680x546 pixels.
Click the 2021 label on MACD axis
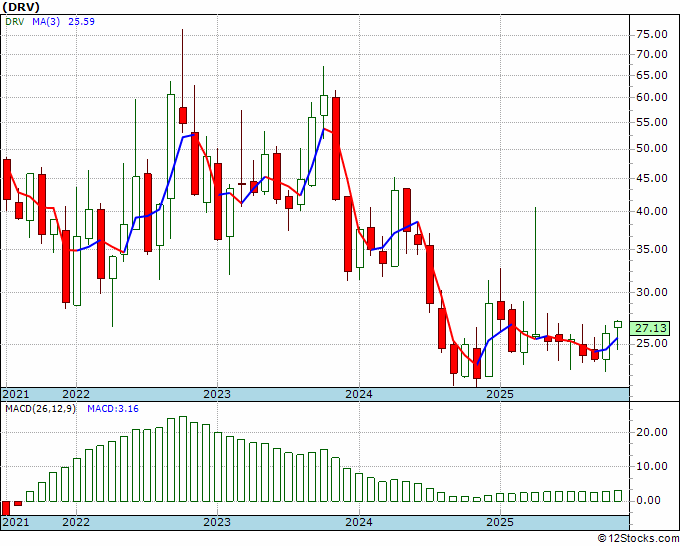[16, 522]
